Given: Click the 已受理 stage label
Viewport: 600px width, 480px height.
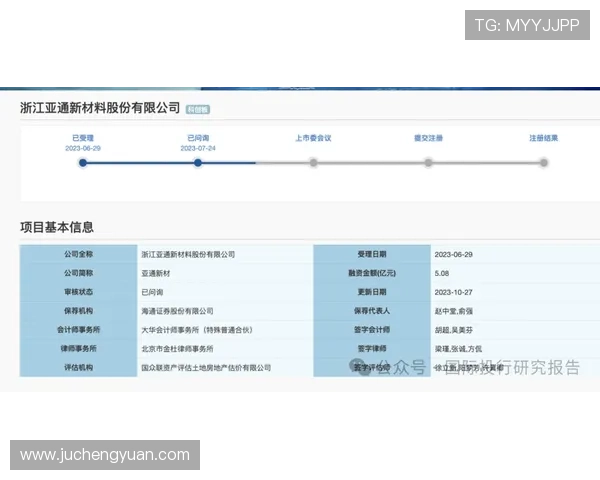Looking at the screenshot, I should coord(83,138).
